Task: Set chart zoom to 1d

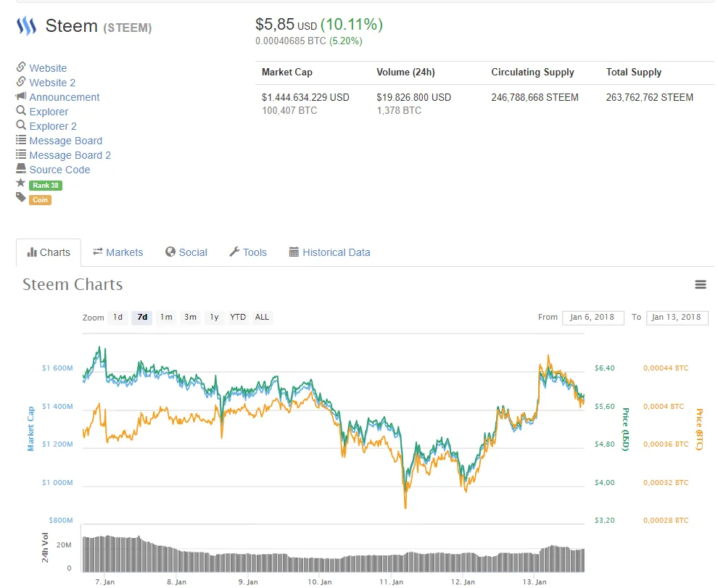Action: 117,318
